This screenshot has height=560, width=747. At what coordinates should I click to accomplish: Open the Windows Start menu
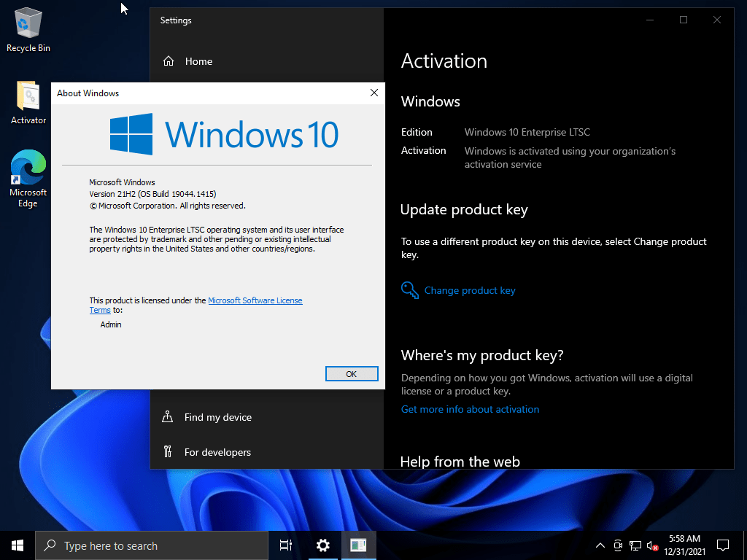[18, 545]
